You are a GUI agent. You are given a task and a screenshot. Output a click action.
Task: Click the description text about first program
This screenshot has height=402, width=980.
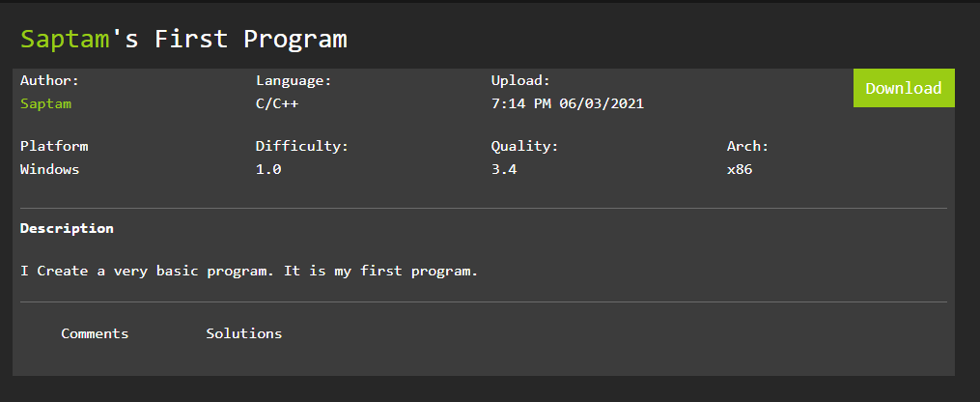(x=249, y=271)
